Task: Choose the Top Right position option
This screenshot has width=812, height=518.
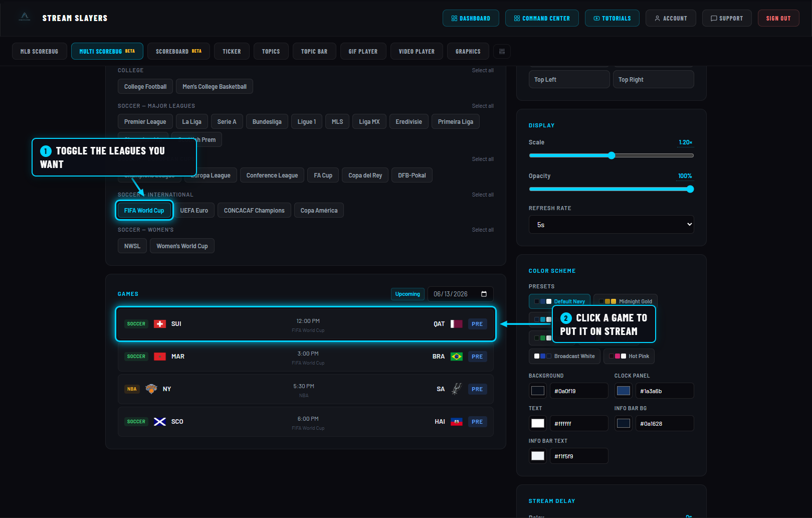Action: click(x=654, y=79)
